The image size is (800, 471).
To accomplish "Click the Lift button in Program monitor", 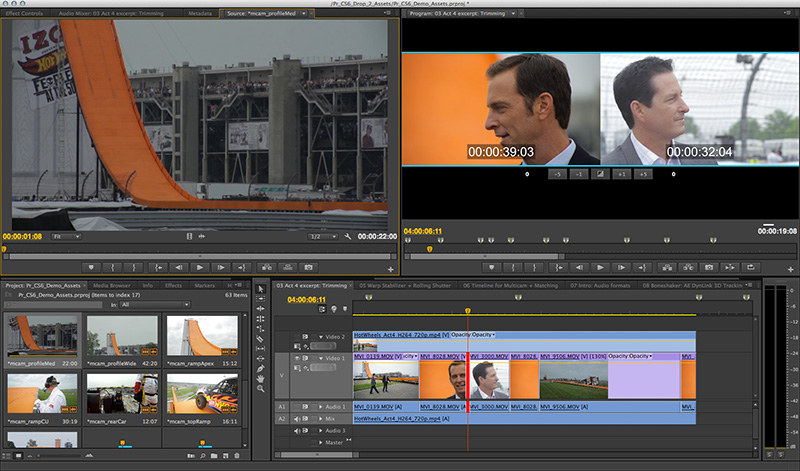I will pyautogui.click(x=665, y=267).
